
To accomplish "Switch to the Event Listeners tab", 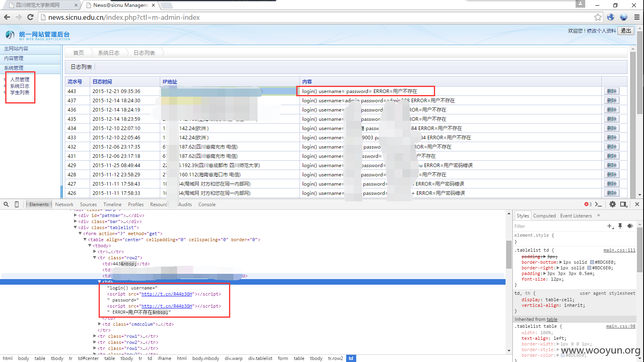I will click(x=576, y=216).
